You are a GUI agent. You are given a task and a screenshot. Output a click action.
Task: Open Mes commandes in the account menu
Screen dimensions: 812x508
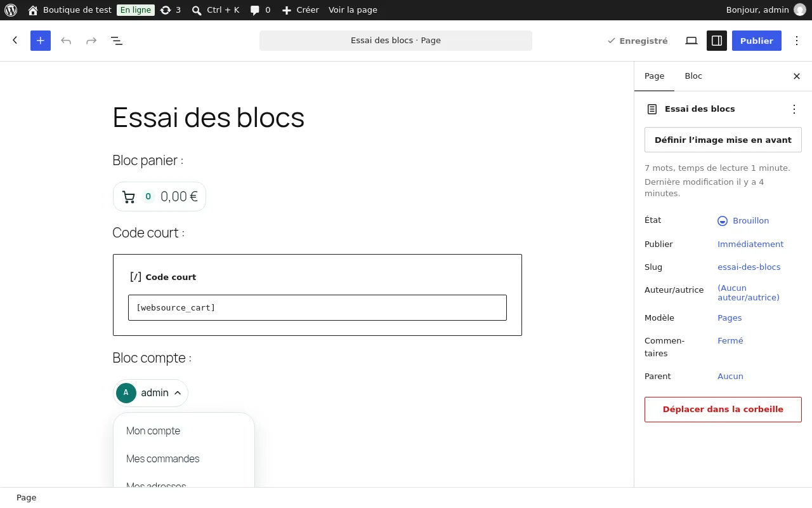coord(162,458)
